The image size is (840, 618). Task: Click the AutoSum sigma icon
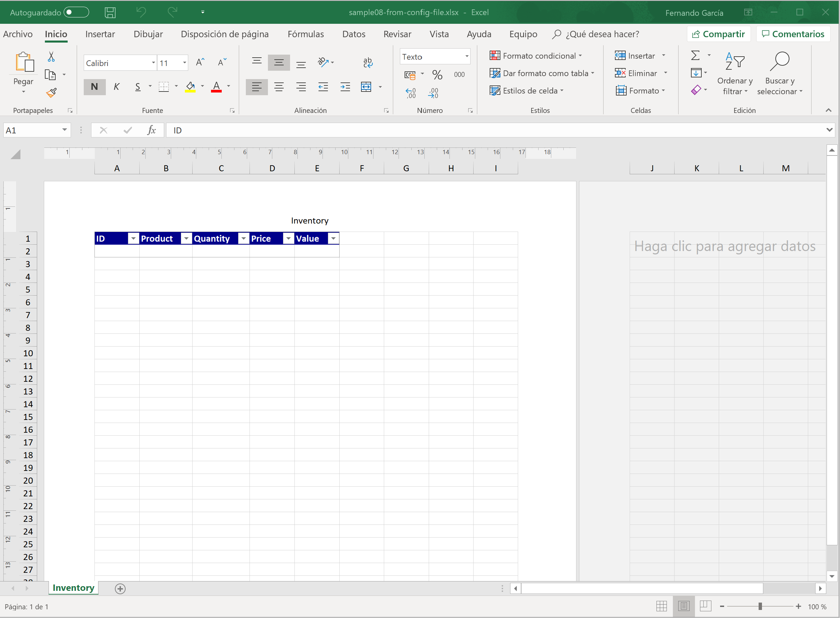pos(695,56)
